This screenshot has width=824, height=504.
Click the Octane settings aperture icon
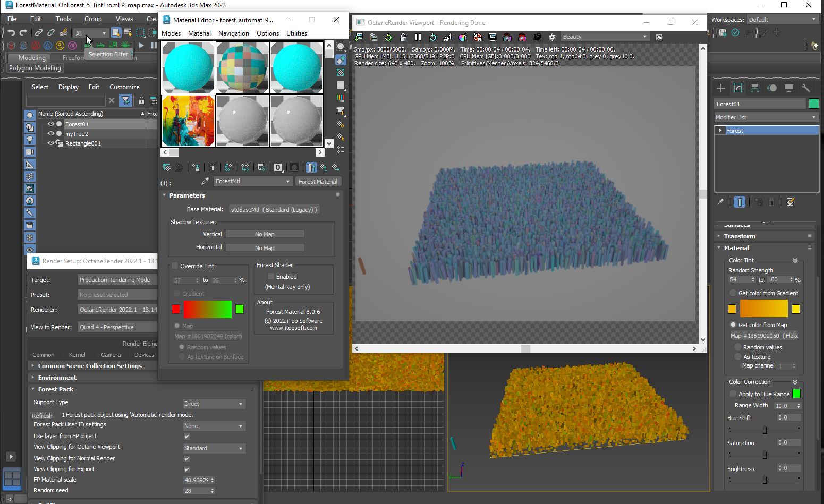click(x=552, y=37)
